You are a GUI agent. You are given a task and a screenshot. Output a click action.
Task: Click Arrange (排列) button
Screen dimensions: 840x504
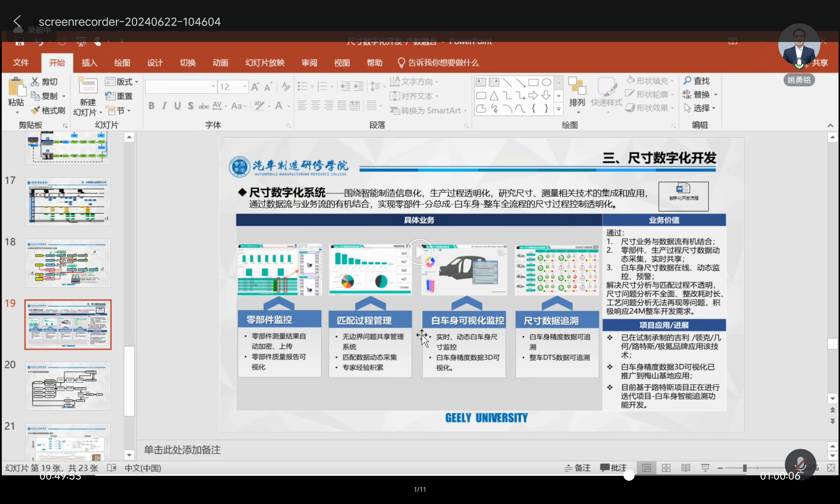tap(577, 95)
